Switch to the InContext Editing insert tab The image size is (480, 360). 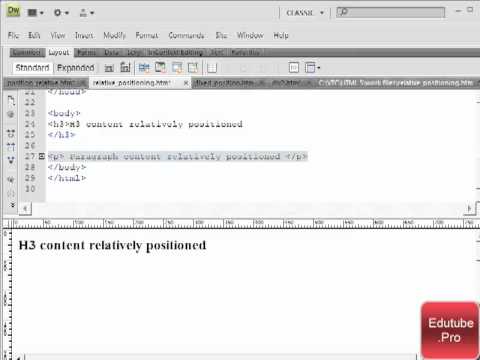175,52
